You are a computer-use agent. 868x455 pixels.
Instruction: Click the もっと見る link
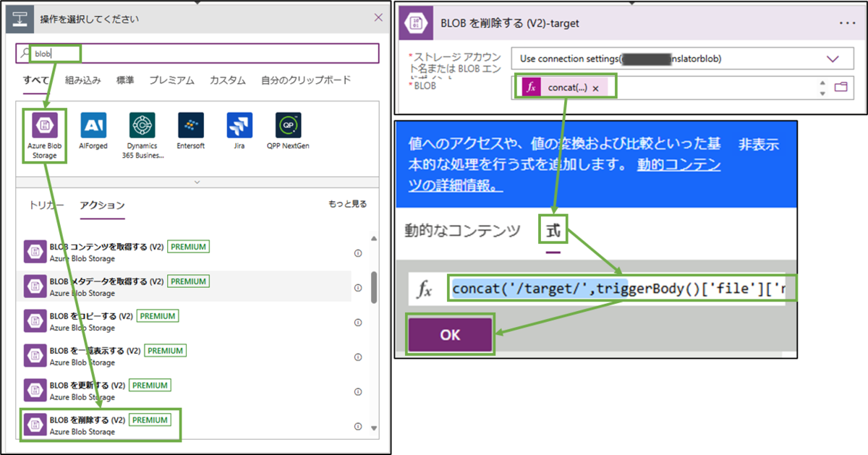coord(348,205)
